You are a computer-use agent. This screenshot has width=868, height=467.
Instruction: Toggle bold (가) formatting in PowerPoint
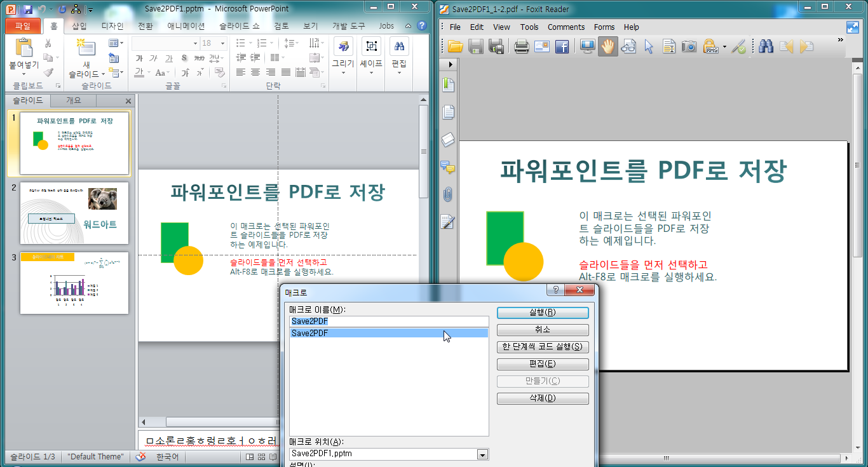coord(139,58)
